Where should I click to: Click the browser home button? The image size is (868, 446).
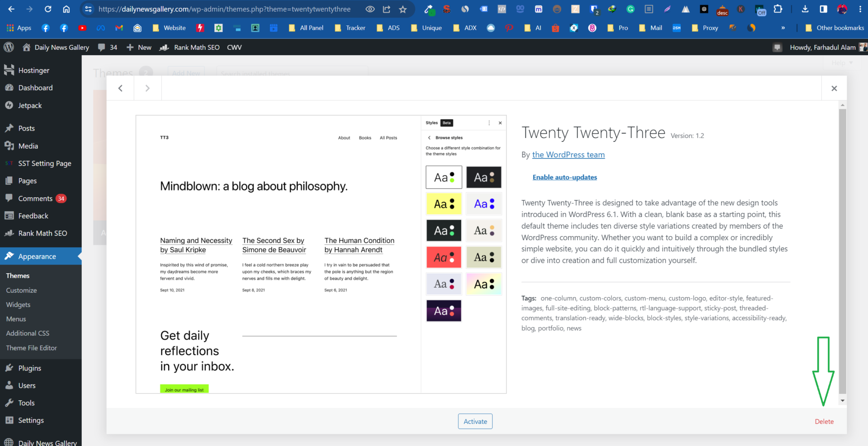pos(66,9)
